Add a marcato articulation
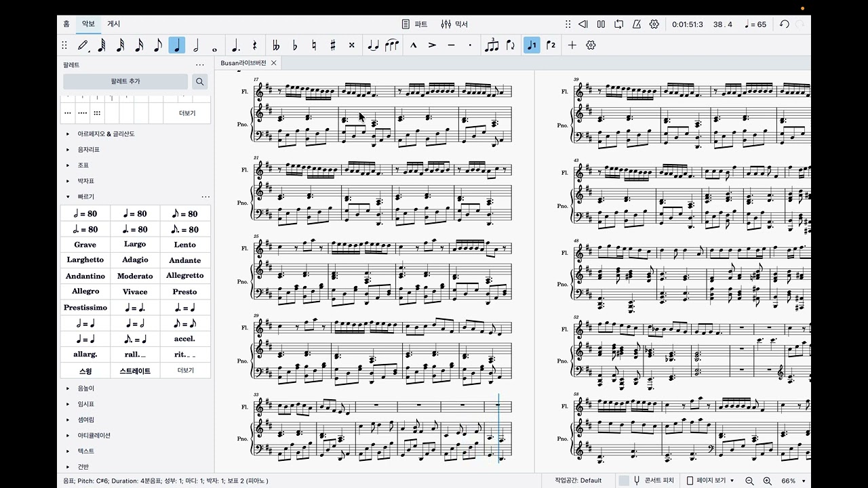Screen dimensions: 868x488 point(413,45)
